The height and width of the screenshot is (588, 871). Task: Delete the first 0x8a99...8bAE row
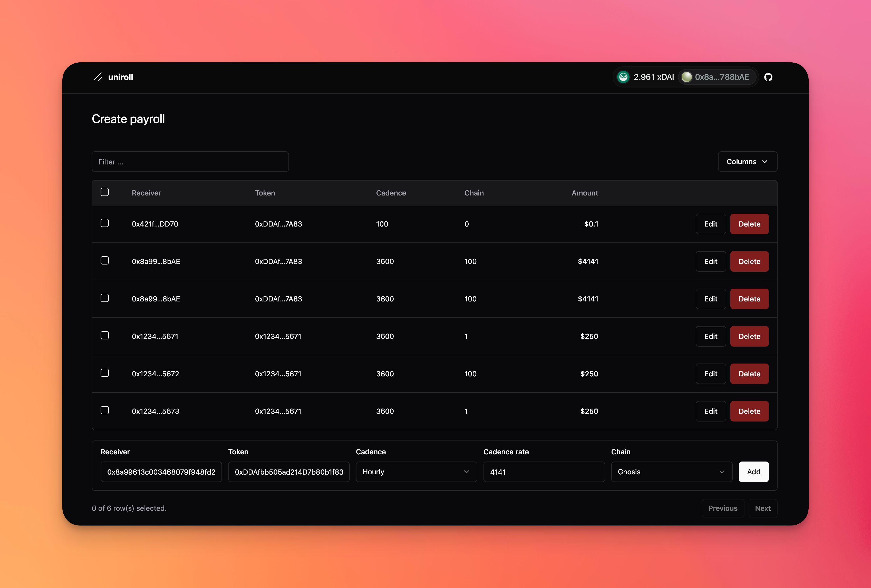click(x=749, y=262)
